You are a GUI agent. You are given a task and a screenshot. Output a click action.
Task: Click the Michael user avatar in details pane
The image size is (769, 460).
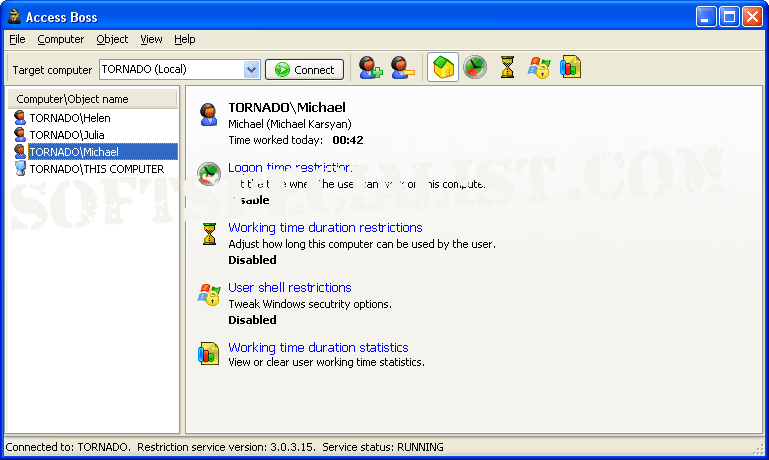pyautogui.click(x=209, y=115)
